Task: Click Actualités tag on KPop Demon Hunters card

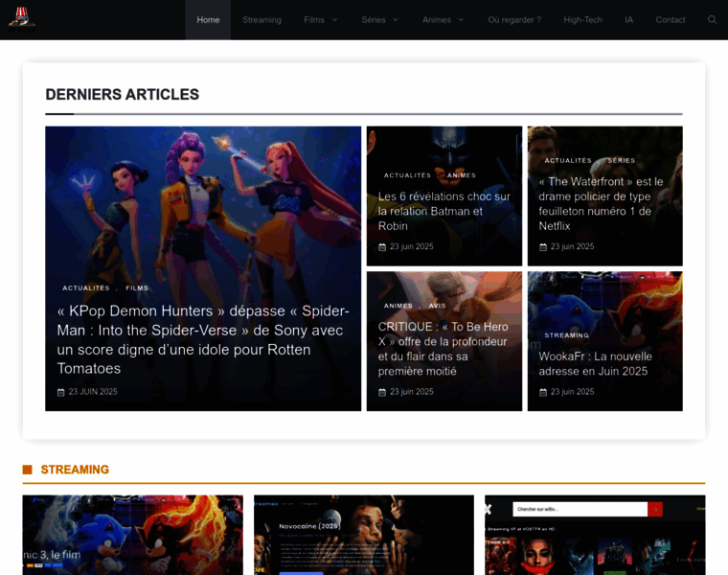Action: tap(86, 287)
